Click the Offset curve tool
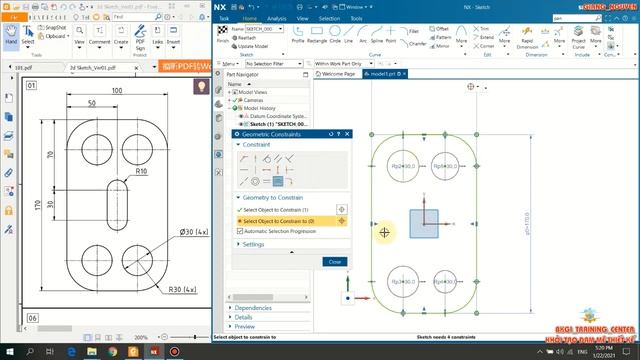 tap(439, 29)
